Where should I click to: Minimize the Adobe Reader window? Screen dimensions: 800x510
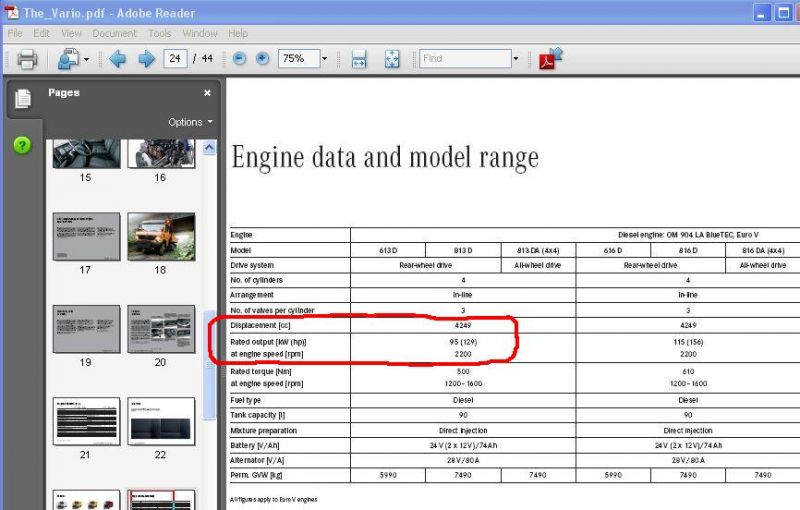point(762,13)
